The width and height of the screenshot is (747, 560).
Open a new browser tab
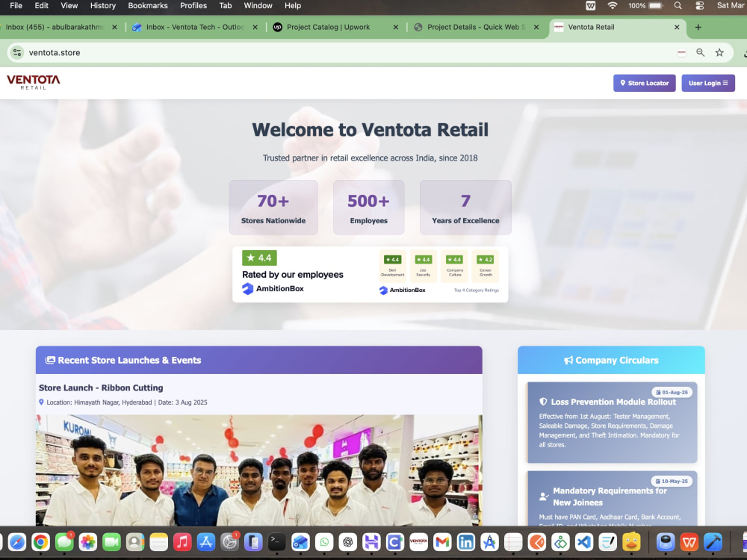[x=698, y=27]
